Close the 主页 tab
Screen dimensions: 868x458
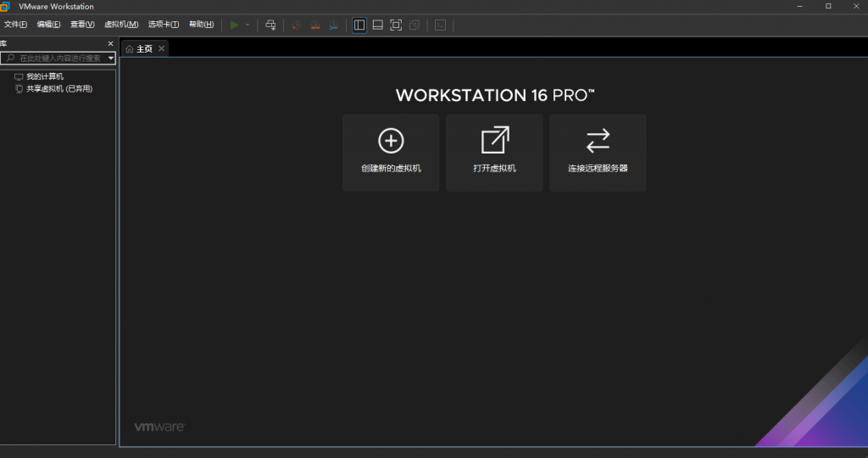coord(161,48)
